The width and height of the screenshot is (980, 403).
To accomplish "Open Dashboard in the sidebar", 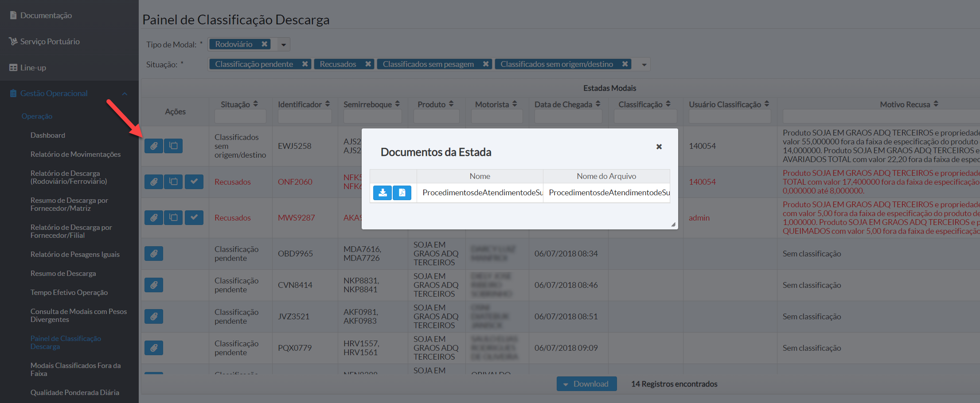I will 48,135.
